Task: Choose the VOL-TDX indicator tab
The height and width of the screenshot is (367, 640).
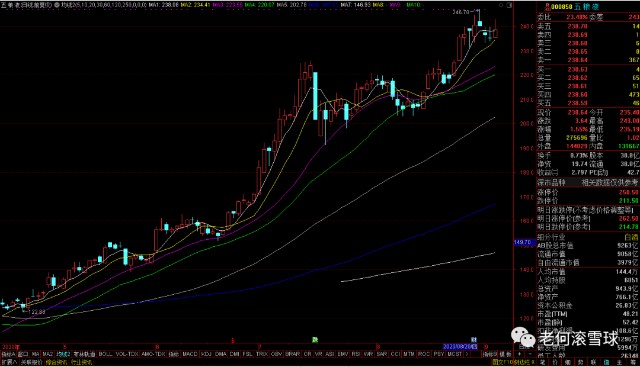Action: (127, 354)
